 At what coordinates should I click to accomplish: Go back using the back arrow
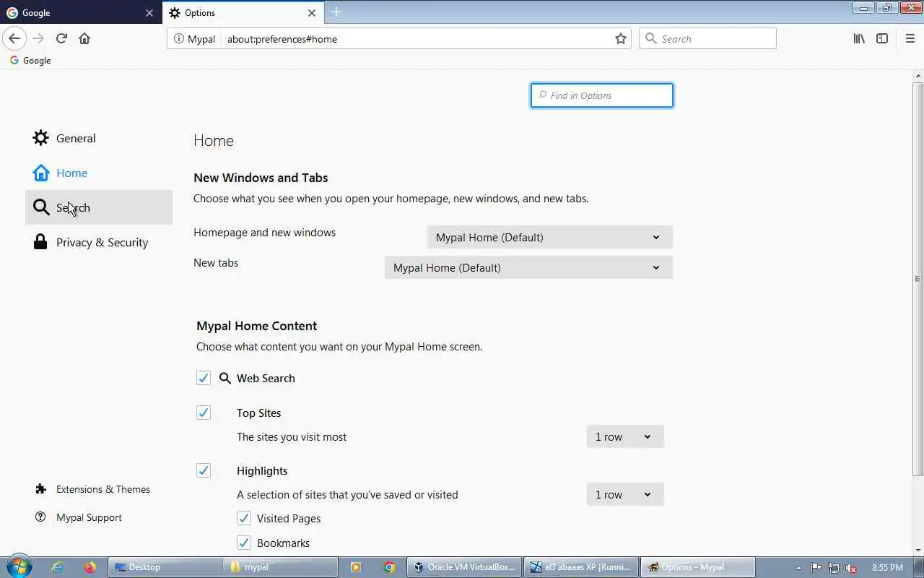click(x=14, y=38)
